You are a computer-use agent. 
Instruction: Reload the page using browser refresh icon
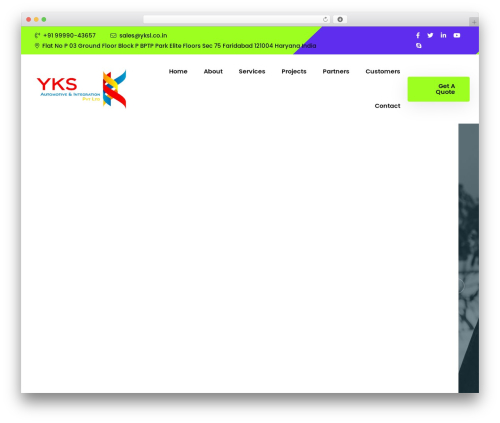pyautogui.click(x=325, y=19)
